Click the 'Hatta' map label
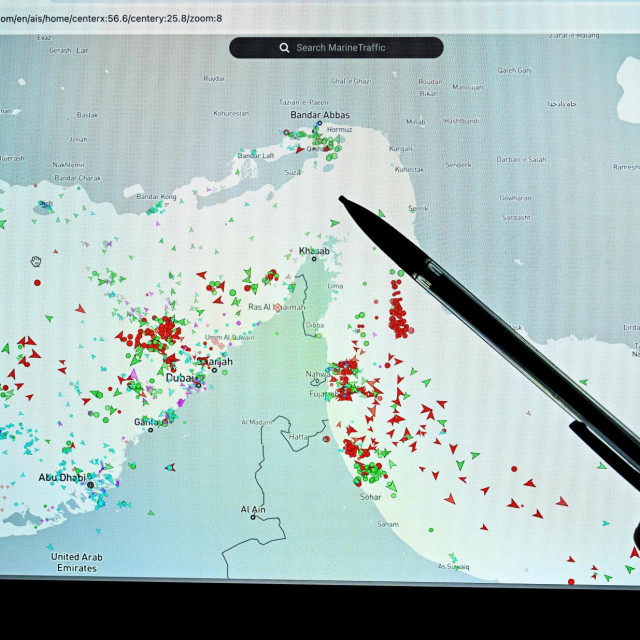The image size is (640, 640). pyautogui.click(x=298, y=437)
